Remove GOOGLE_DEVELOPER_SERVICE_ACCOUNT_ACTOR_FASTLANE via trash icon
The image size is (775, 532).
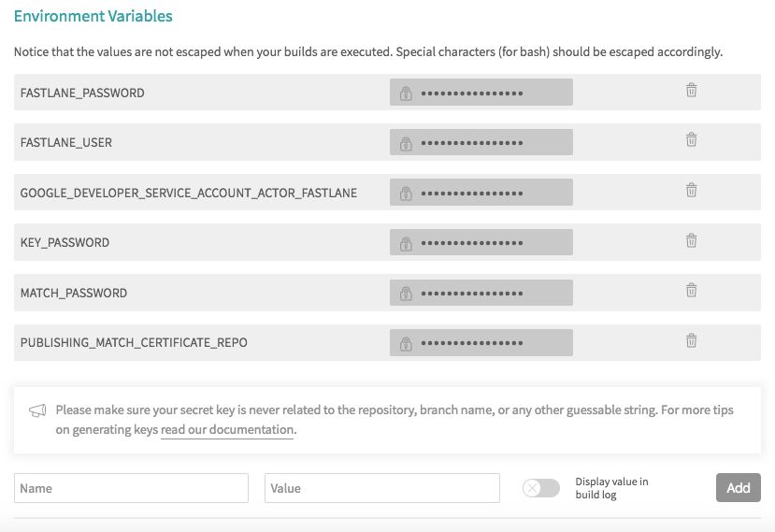691,190
